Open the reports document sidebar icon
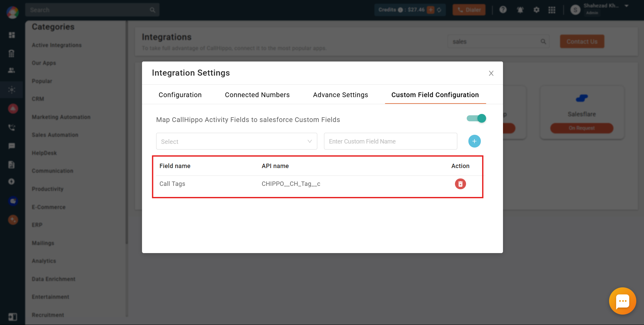This screenshot has width=644, height=325. (x=12, y=164)
